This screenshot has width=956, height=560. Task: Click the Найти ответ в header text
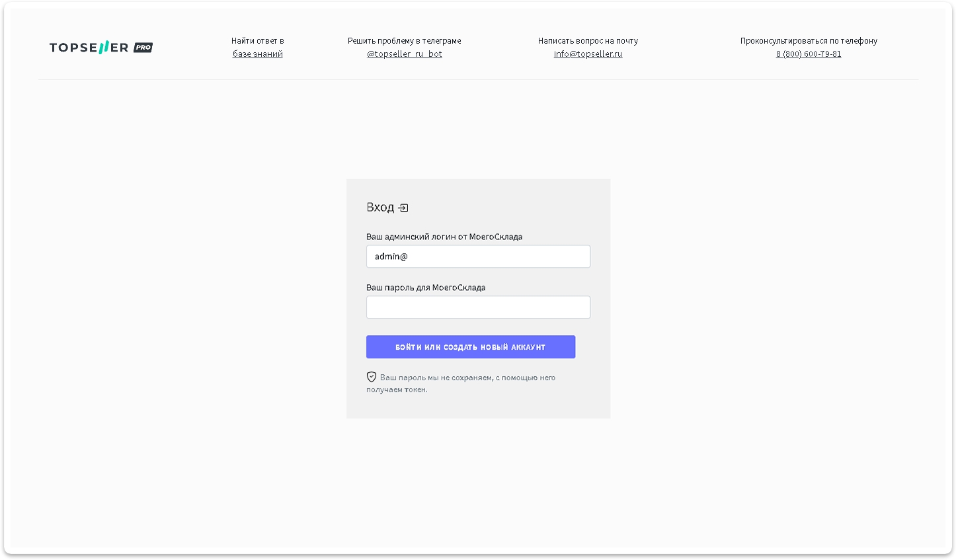257,41
